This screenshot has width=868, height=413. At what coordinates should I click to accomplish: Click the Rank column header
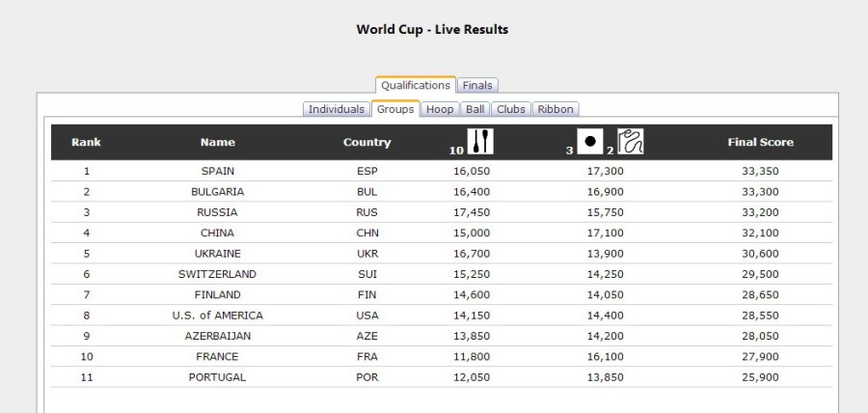86,142
